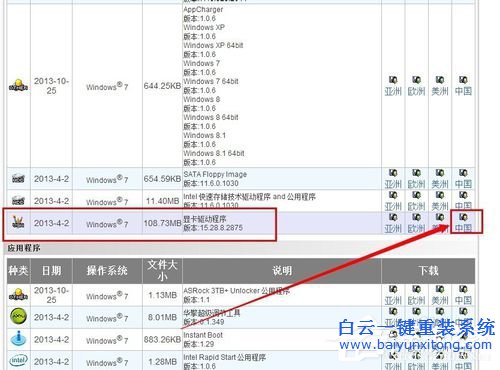Download Intel 快速存储技术驱动程序 from 亚洲
Viewport: 500px width, 370px height.
click(393, 201)
